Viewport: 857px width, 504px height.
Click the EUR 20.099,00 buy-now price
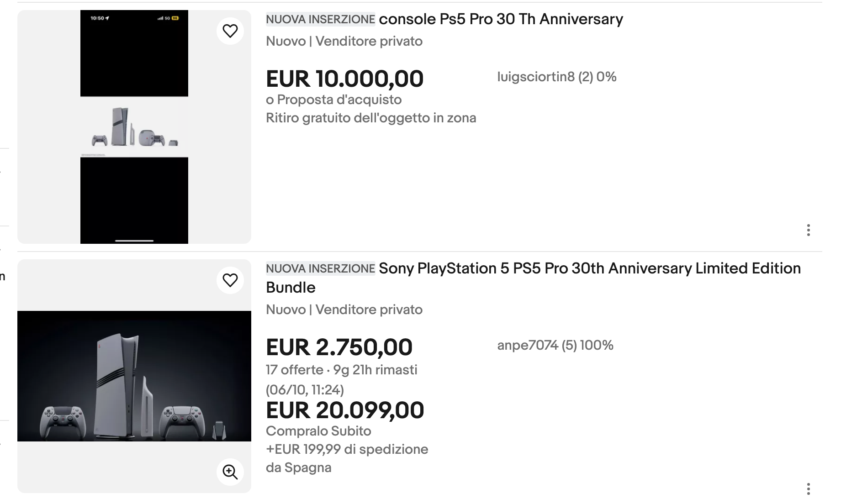tap(344, 410)
